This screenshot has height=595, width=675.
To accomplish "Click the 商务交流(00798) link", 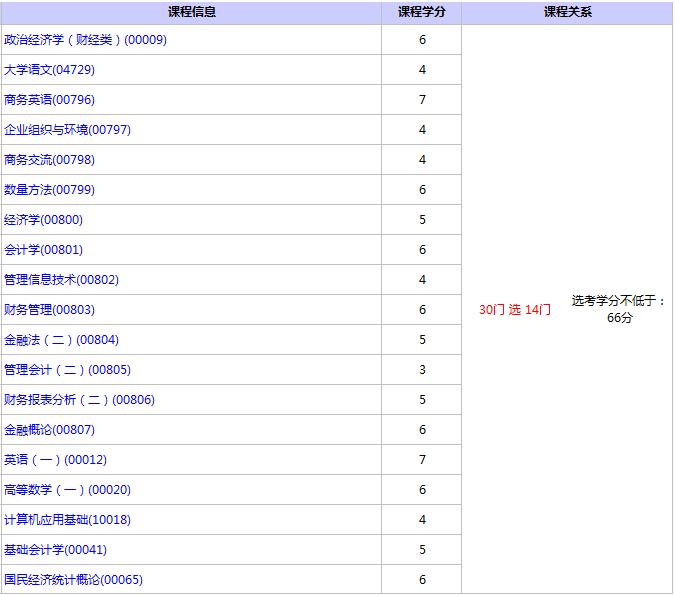I will point(50,160).
